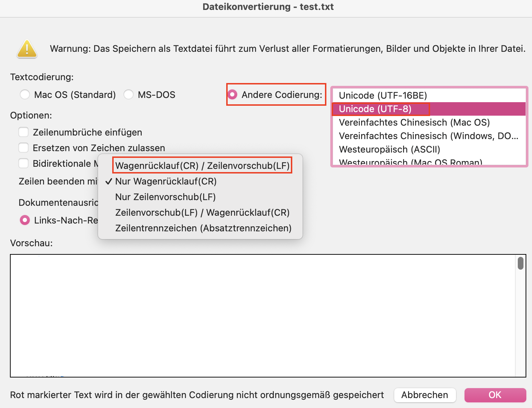
Task: Toggle the Ersetzen von Zeichen zulassen checkbox
Action: click(x=23, y=148)
